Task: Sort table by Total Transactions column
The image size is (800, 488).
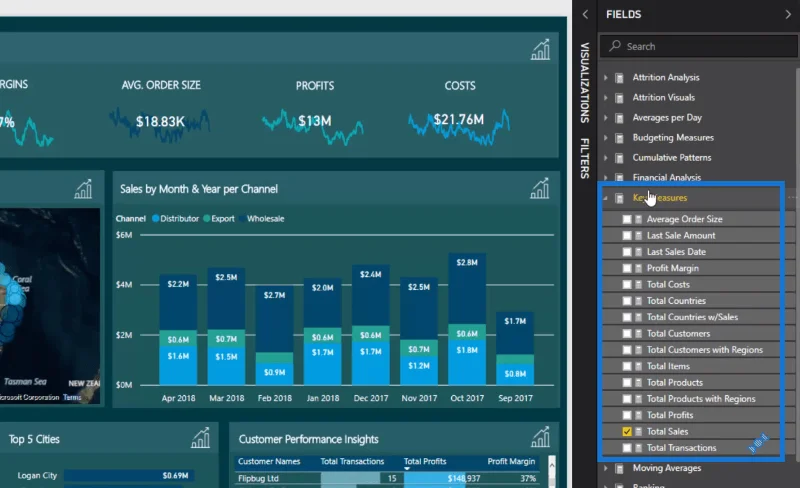Action: tap(352, 461)
